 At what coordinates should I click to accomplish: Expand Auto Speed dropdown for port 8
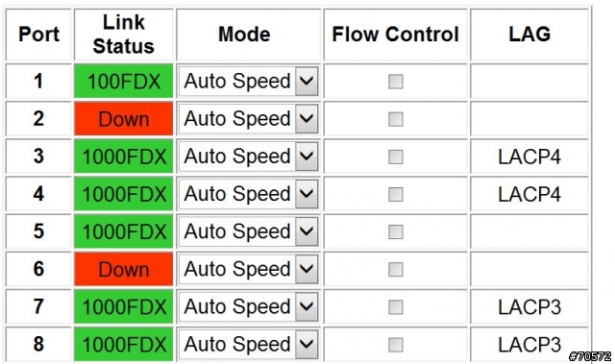248,345
